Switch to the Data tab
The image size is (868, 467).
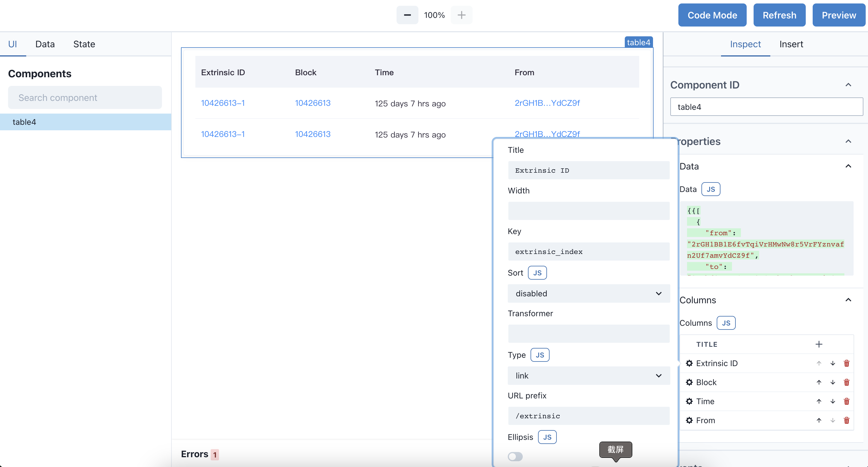[45, 44]
